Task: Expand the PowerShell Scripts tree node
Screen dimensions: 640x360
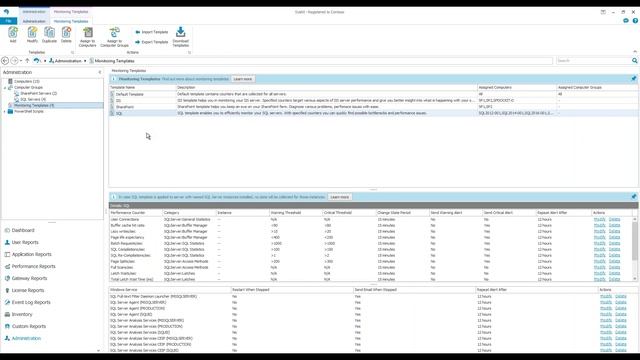Action: click(x=5, y=111)
